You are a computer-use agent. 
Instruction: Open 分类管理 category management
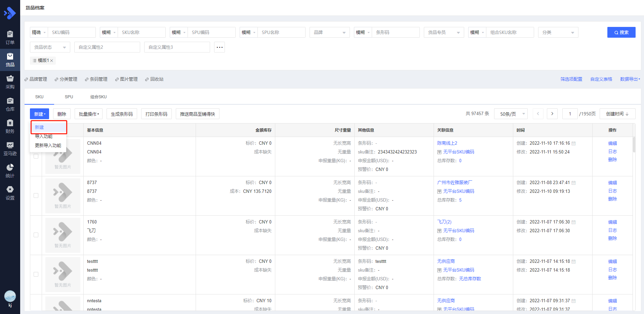tap(66, 79)
